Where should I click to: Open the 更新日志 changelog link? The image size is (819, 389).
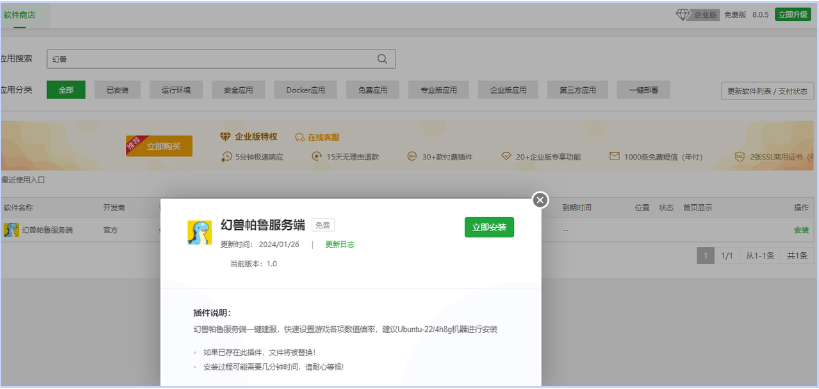(x=340, y=244)
